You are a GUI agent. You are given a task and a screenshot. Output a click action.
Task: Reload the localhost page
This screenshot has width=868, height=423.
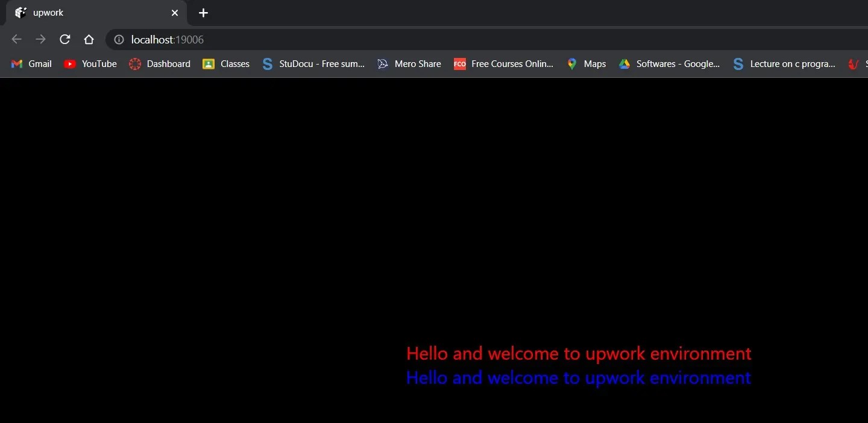coord(64,39)
